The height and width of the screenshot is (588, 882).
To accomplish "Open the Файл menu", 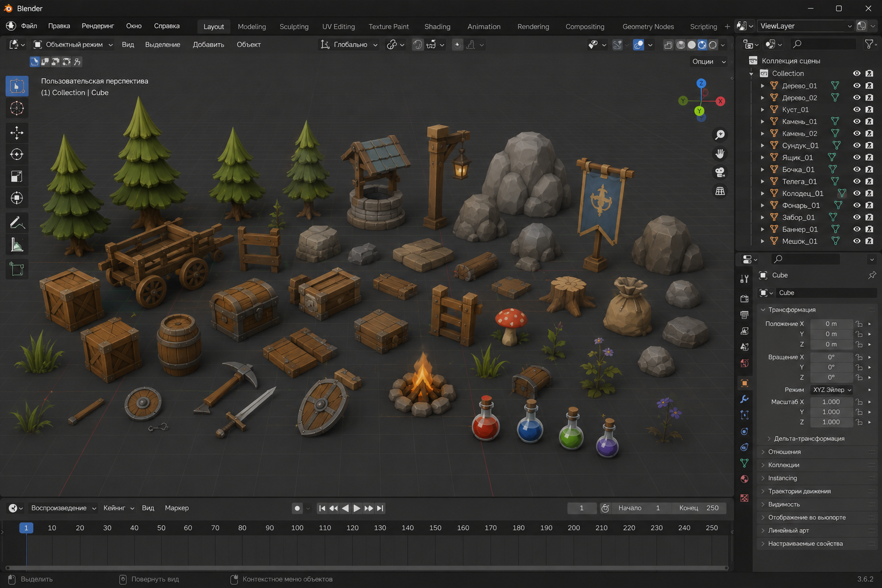I will tap(29, 26).
